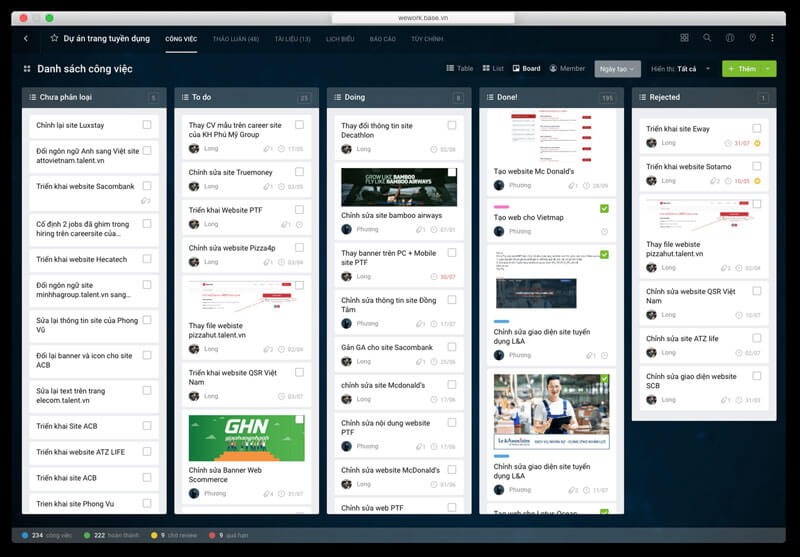The width and height of the screenshot is (800, 557).
Task: Click the back arrow in top bar
Action: click(x=25, y=38)
